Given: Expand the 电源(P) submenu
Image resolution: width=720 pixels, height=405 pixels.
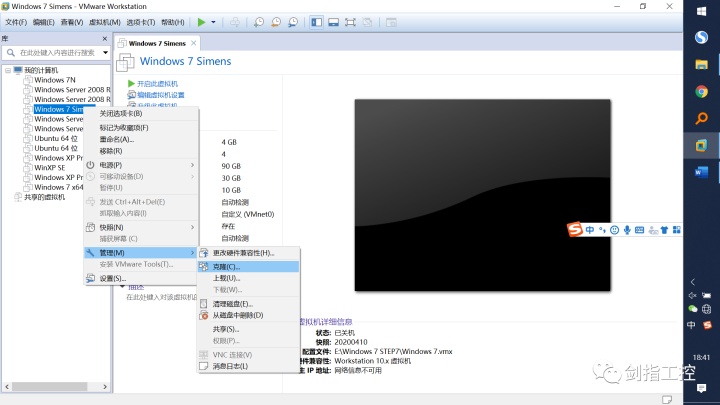Looking at the screenshot, I should click(x=141, y=165).
